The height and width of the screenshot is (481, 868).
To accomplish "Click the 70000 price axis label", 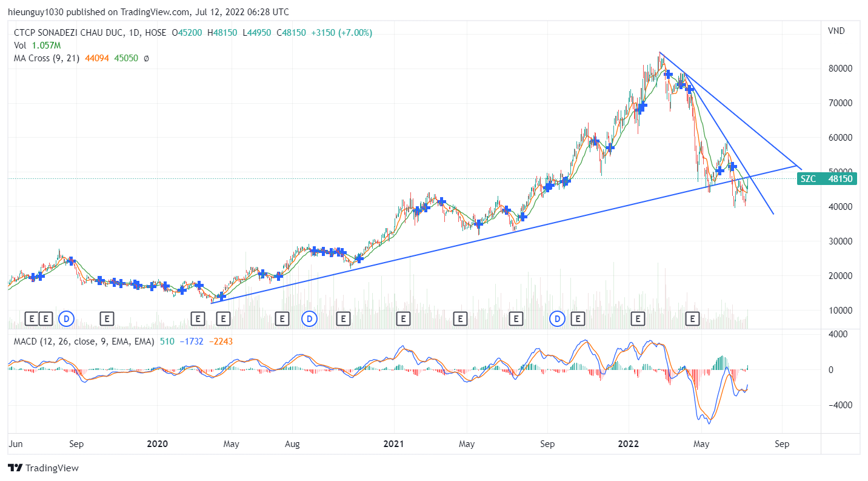I will tap(841, 103).
